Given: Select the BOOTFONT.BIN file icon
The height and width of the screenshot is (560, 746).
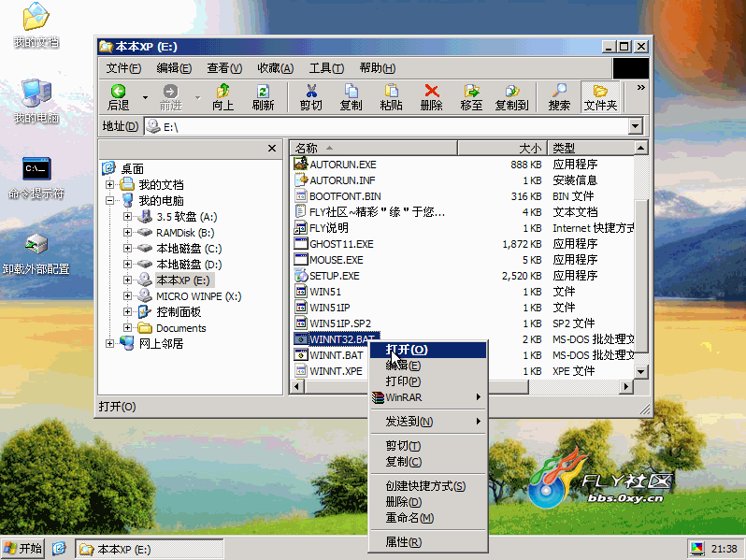Looking at the screenshot, I should tap(301, 196).
